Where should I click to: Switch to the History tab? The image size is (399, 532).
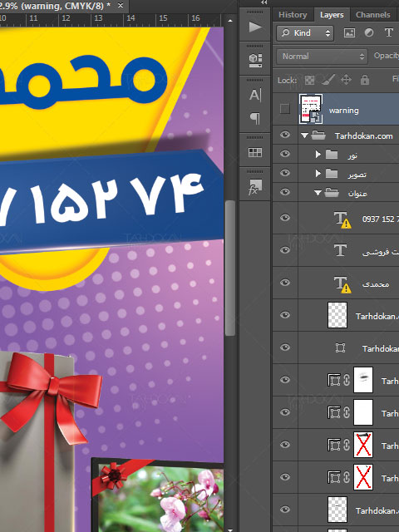pyautogui.click(x=293, y=15)
